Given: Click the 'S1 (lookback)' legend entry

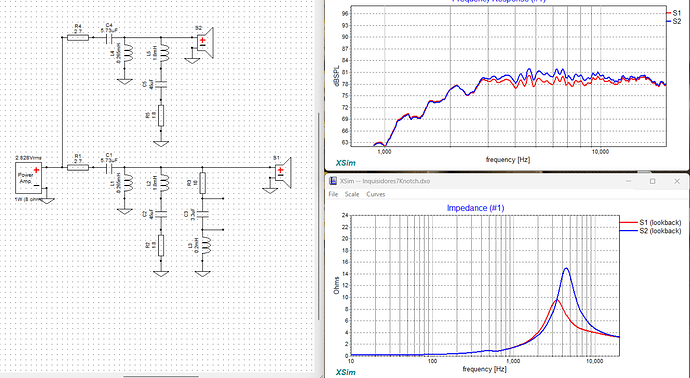Looking at the screenshot, I should pyautogui.click(x=650, y=223).
